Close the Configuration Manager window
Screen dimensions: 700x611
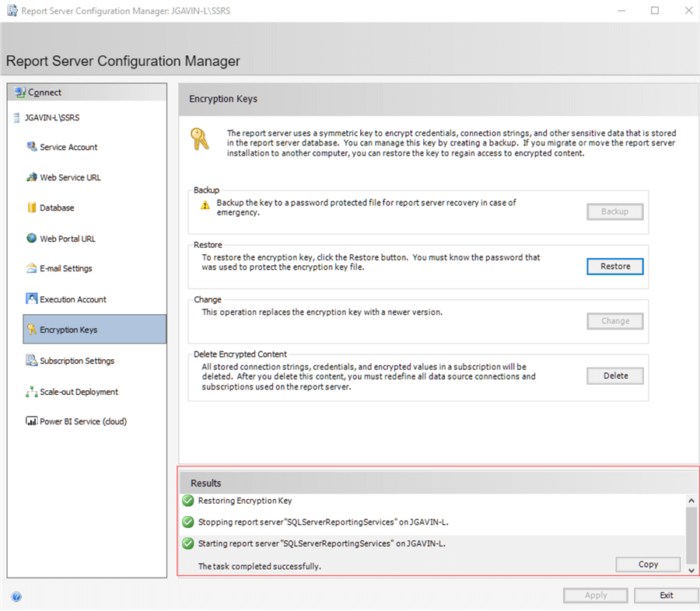(689, 10)
